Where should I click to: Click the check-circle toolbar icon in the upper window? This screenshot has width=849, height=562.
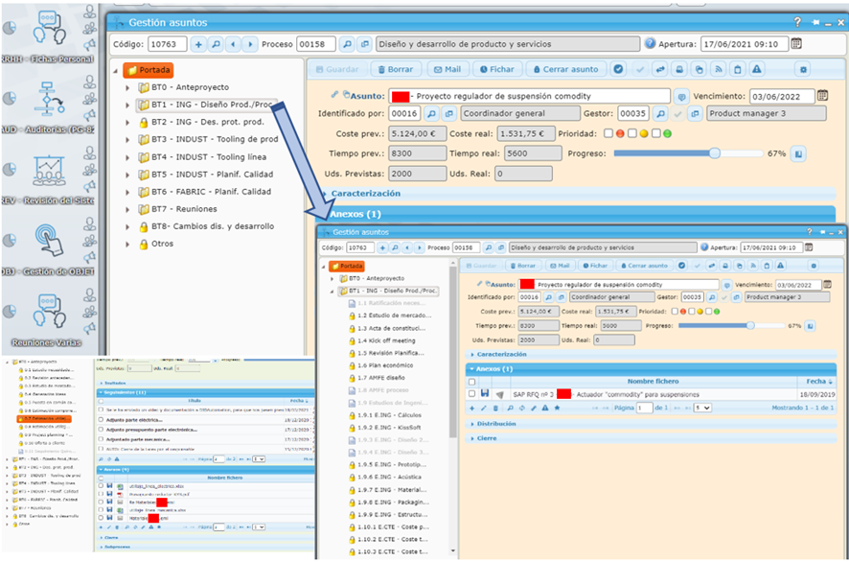click(618, 69)
